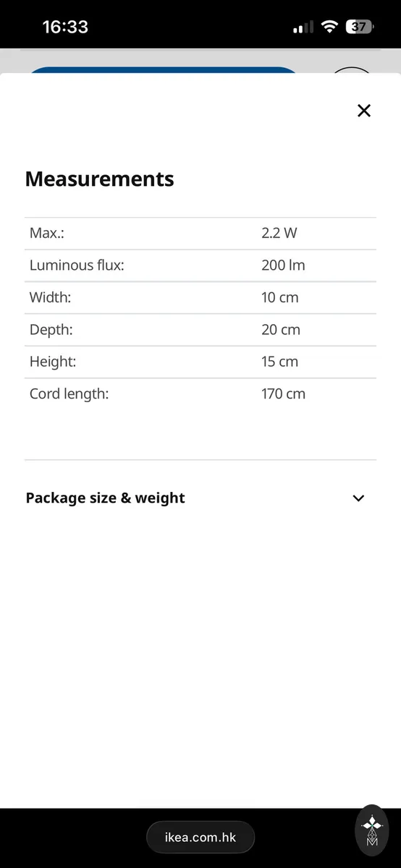
Task: Select the Measurements heading text
Action: (100, 179)
